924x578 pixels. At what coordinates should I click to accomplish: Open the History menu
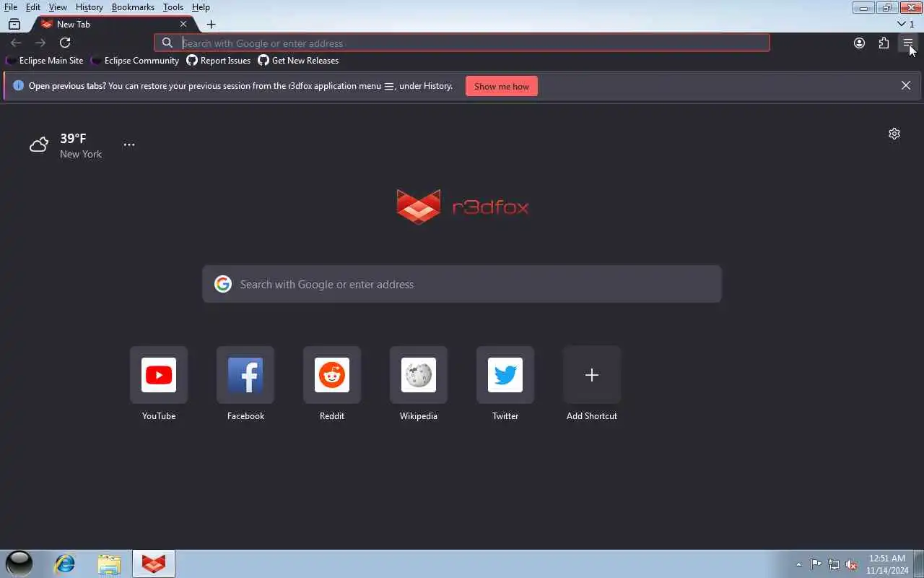coord(89,7)
